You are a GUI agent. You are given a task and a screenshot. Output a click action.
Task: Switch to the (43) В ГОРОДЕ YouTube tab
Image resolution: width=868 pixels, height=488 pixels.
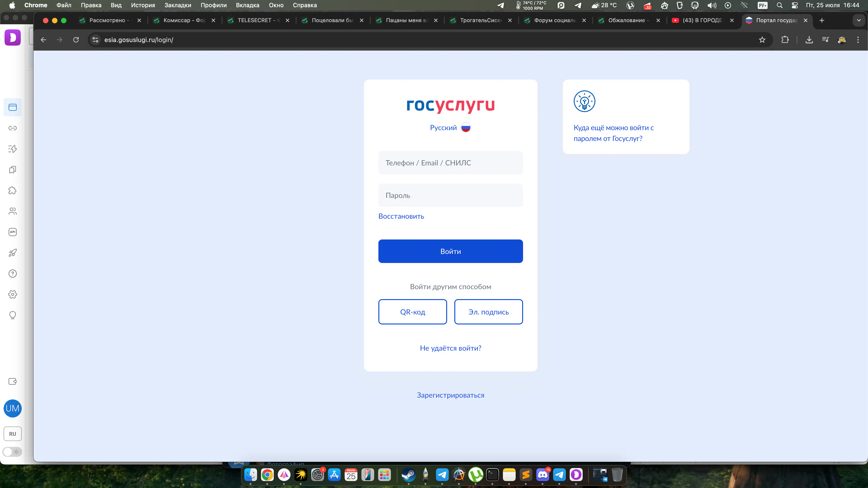click(703, 20)
